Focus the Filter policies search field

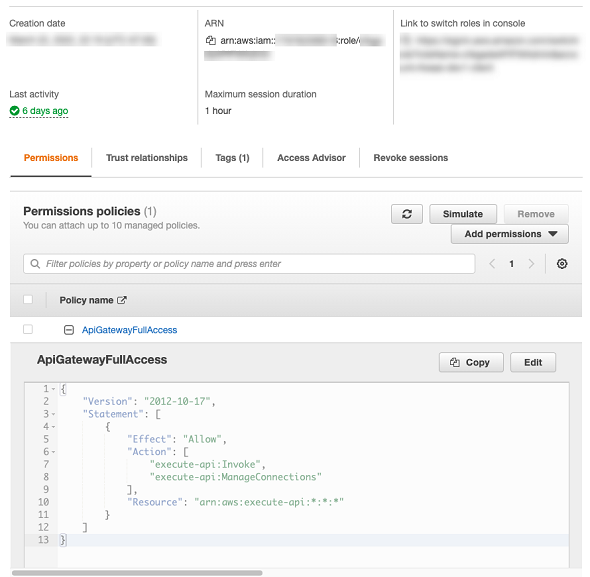click(x=249, y=264)
